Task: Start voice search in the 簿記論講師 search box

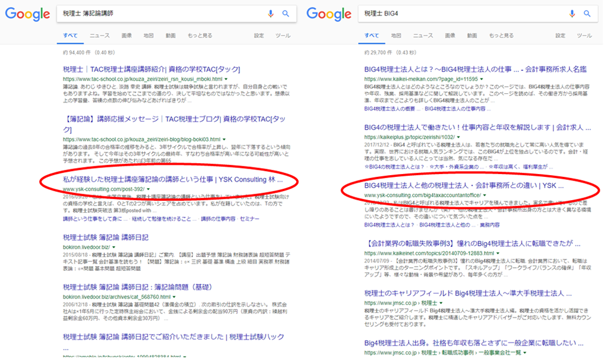Action: pos(271,14)
